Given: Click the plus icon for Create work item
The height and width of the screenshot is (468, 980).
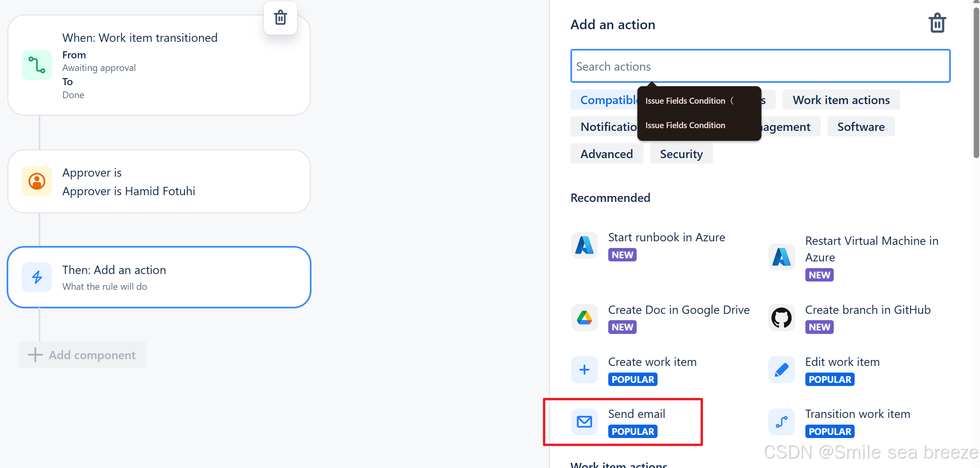Looking at the screenshot, I should [584, 369].
